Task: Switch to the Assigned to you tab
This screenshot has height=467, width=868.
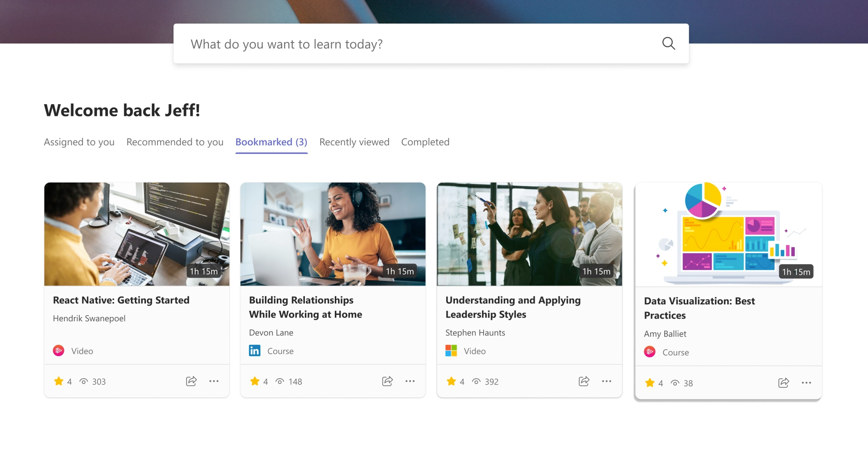Action: click(x=79, y=142)
